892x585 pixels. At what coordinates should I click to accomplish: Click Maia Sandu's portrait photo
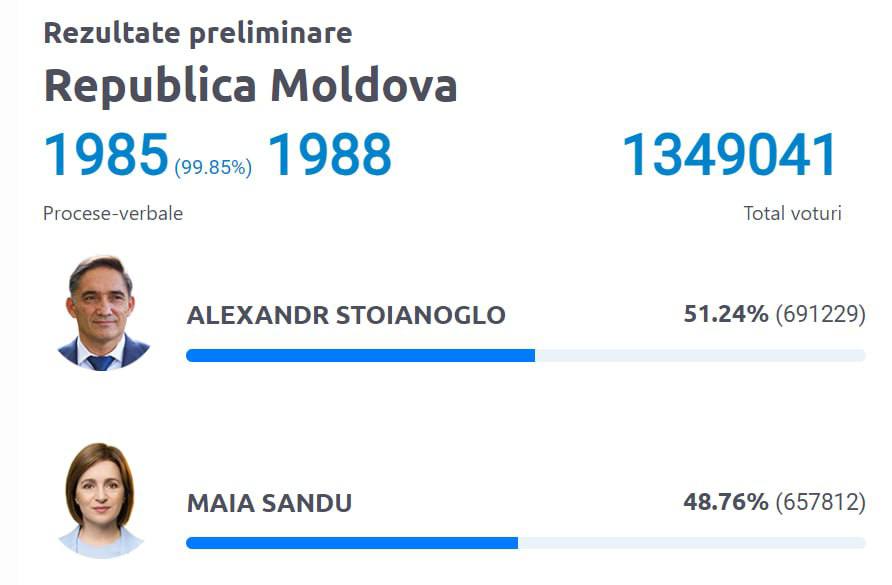pos(100,499)
